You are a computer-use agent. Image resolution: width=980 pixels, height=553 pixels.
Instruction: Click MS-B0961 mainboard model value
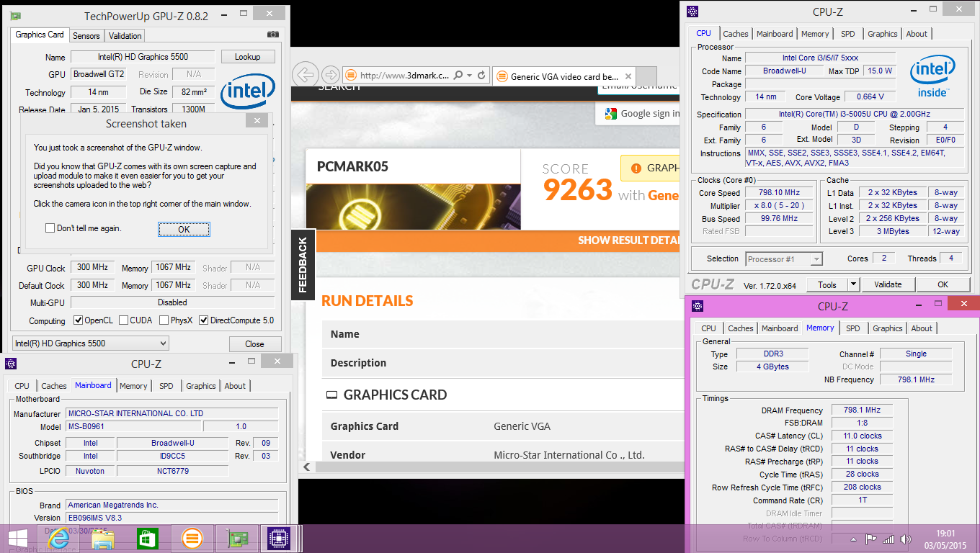click(x=134, y=426)
